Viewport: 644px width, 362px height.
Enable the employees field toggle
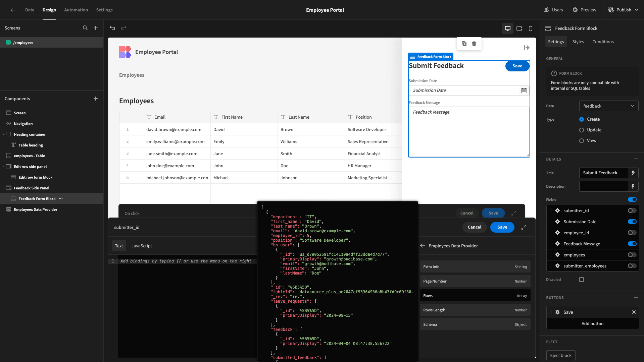tap(632, 255)
